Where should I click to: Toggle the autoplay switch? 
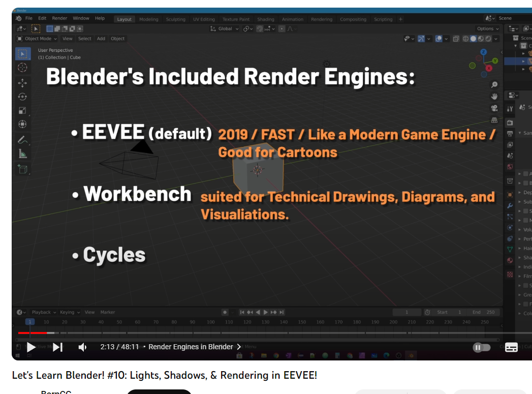[x=482, y=348]
